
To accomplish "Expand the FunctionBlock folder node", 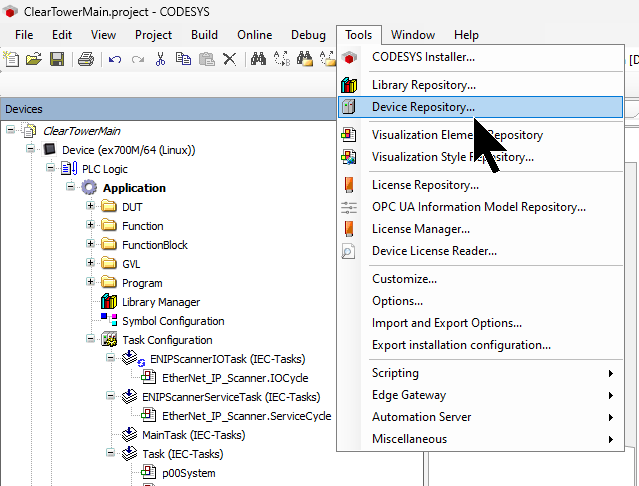I will pyautogui.click(x=91, y=245).
